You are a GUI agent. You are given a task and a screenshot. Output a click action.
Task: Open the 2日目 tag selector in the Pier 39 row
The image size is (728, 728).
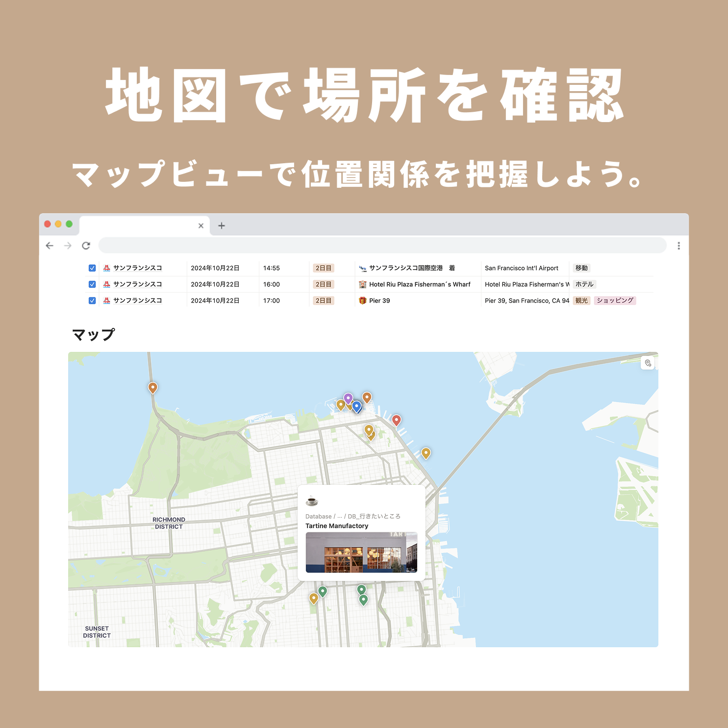[324, 300]
